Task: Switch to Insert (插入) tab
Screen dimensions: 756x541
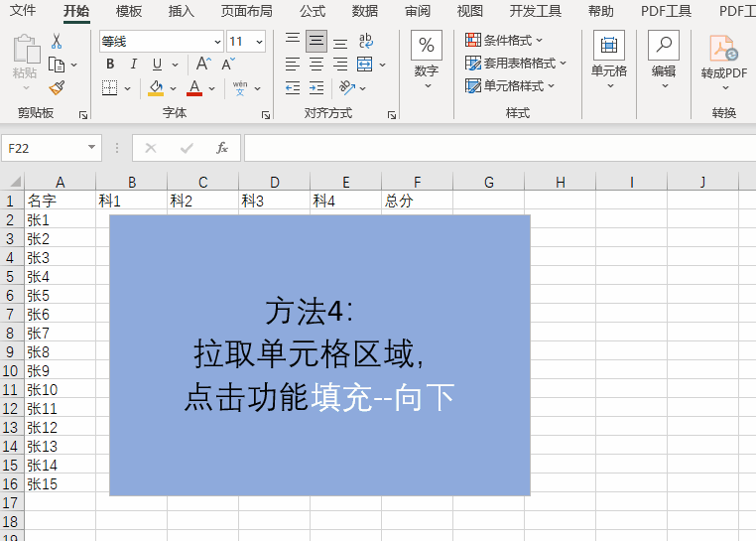Action: [x=182, y=11]
